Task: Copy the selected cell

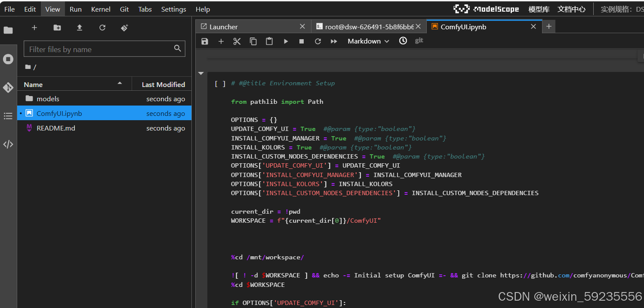Action: (253, 41)
